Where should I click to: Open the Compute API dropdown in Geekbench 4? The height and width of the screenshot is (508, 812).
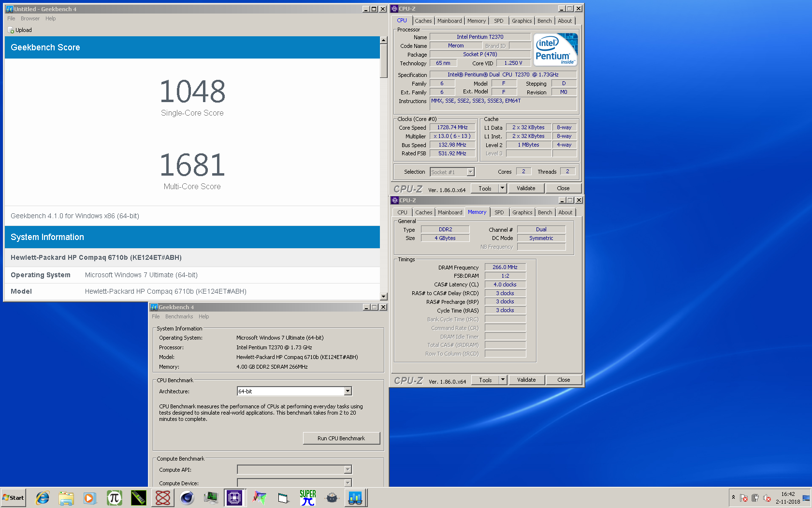point(348,469)
